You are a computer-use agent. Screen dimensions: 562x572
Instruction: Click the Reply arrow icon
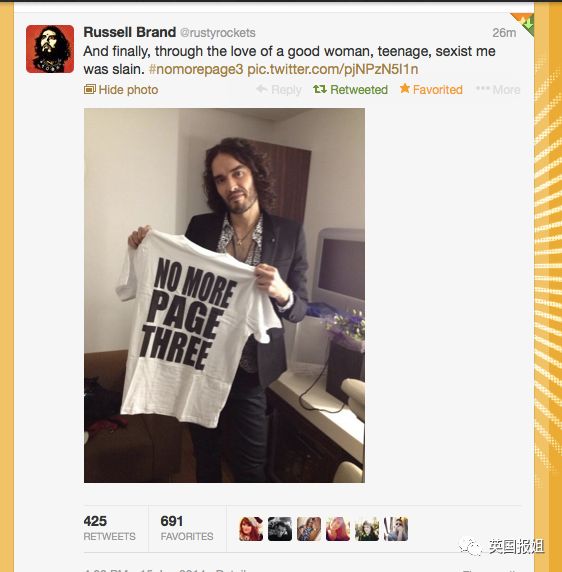[262, 89]
